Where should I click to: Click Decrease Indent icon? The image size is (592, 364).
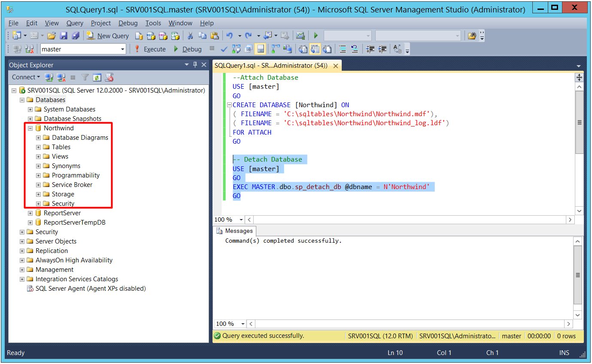pyautogui.click(x=370, y=49)
